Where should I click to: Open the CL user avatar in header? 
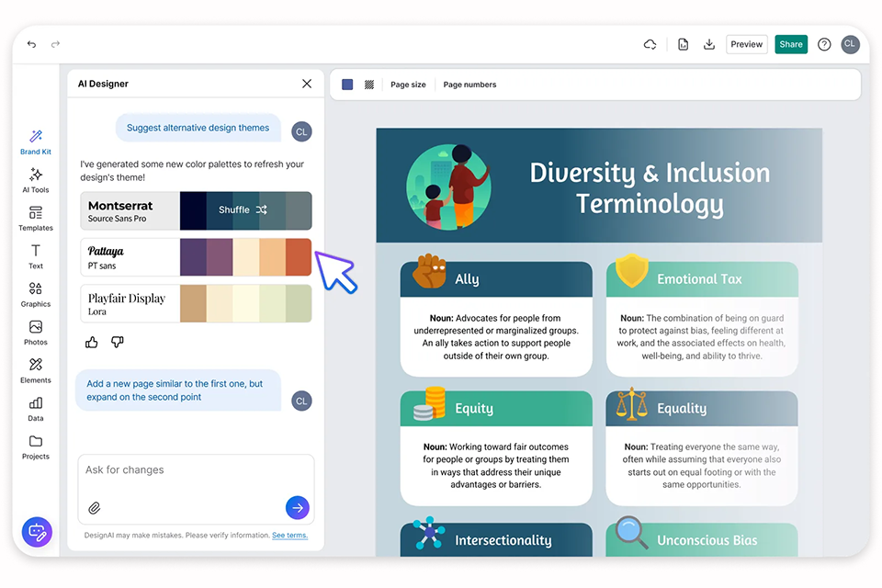pyautogui.click(x=850, y=44)
